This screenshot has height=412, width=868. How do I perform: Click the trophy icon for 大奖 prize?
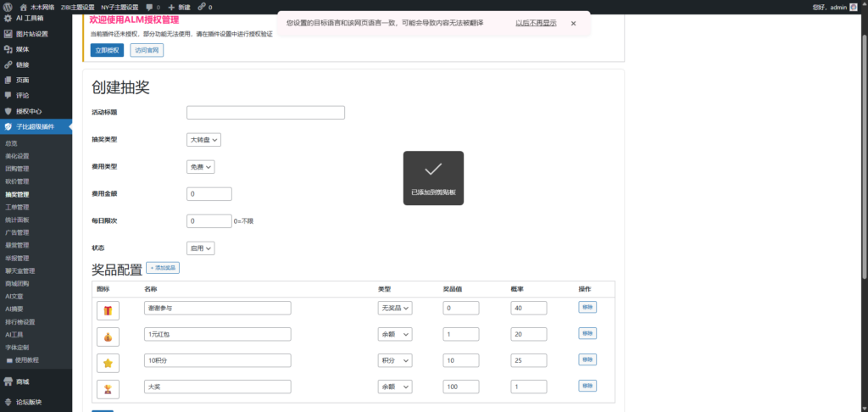(108, 389)
